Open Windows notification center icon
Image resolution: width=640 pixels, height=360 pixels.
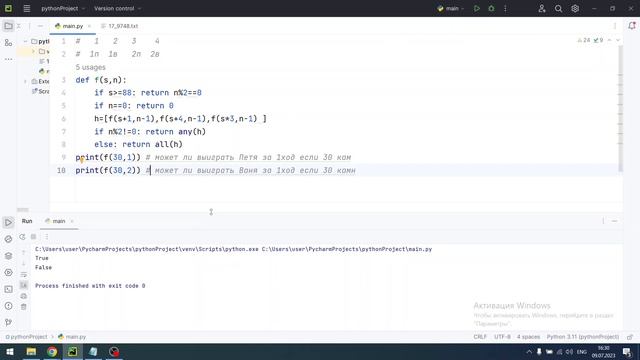pos(627,352)
